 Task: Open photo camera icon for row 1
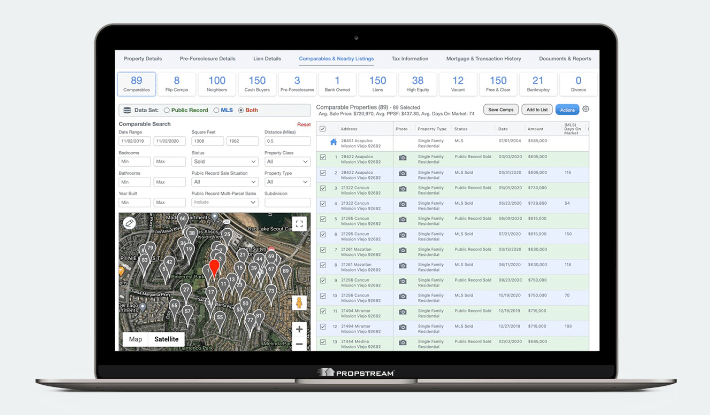point(402,157)
